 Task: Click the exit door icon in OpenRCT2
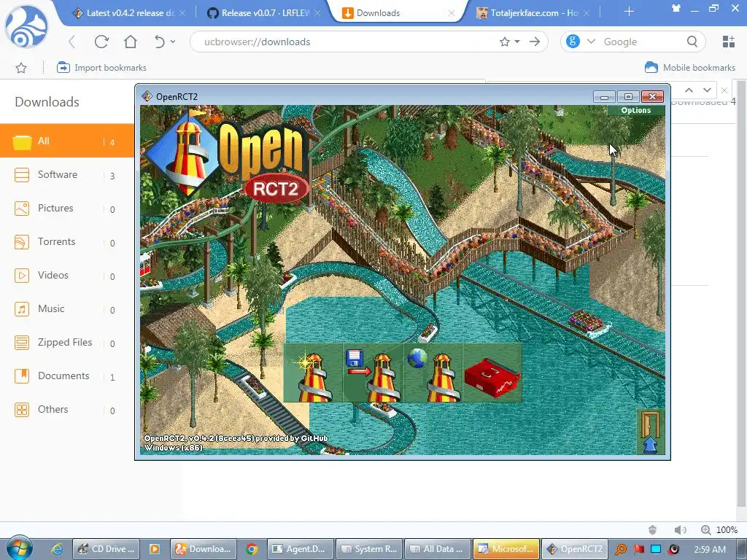[x=650, y=432]
